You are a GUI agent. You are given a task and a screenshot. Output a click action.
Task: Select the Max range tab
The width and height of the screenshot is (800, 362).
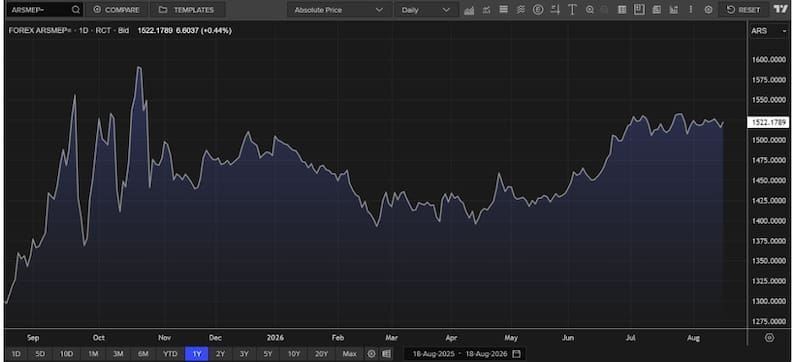[349, 353]
